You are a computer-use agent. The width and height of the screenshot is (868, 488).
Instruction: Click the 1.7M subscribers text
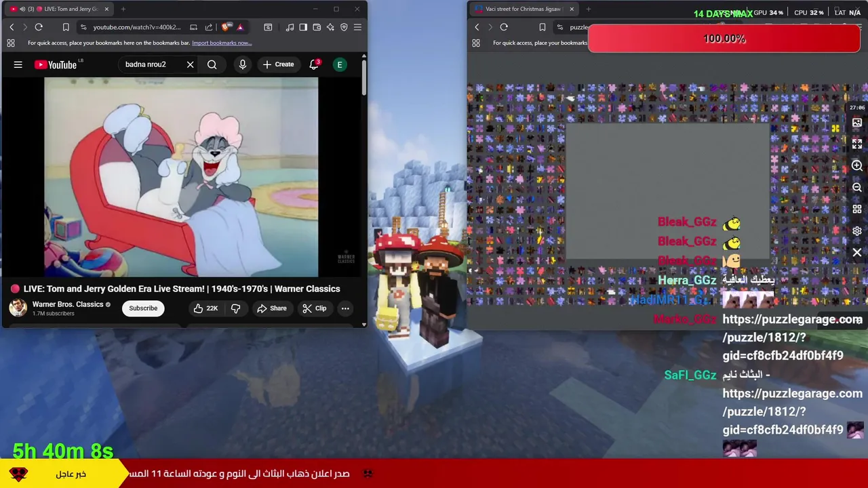coord(54,314)
